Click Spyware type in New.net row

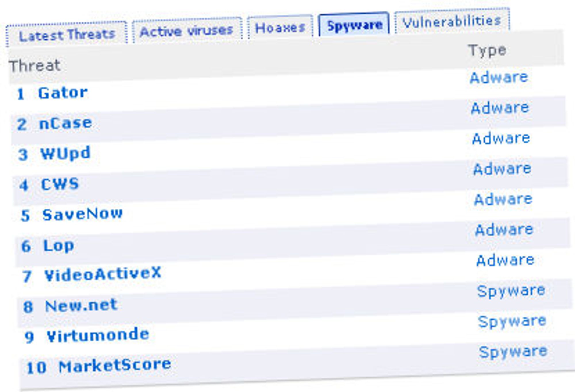click(511, 291)
